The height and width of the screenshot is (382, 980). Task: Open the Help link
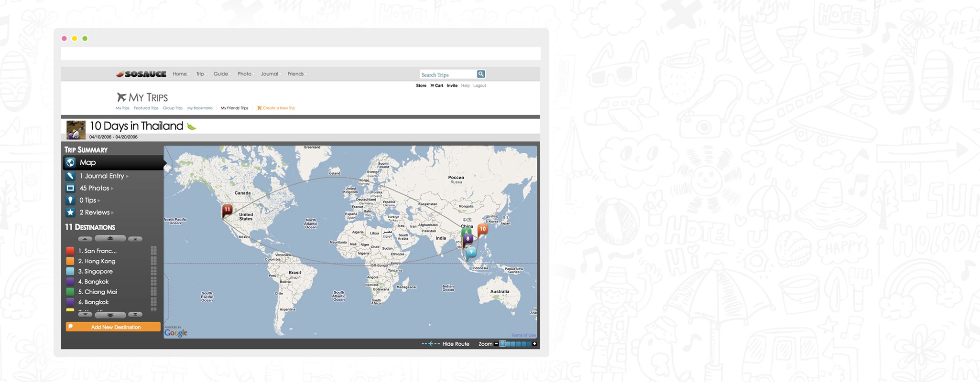coord(465,85)
